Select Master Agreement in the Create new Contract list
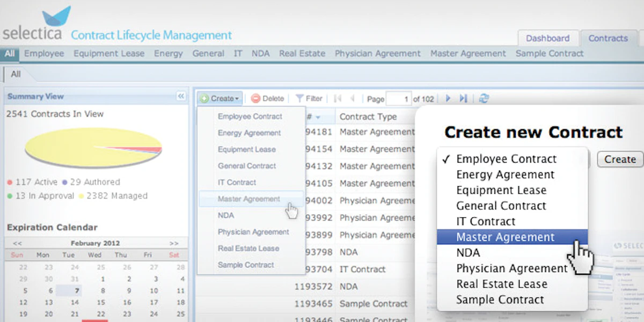Image resolution: width=644 pixels, height=322 pixels. coord(512,237)
